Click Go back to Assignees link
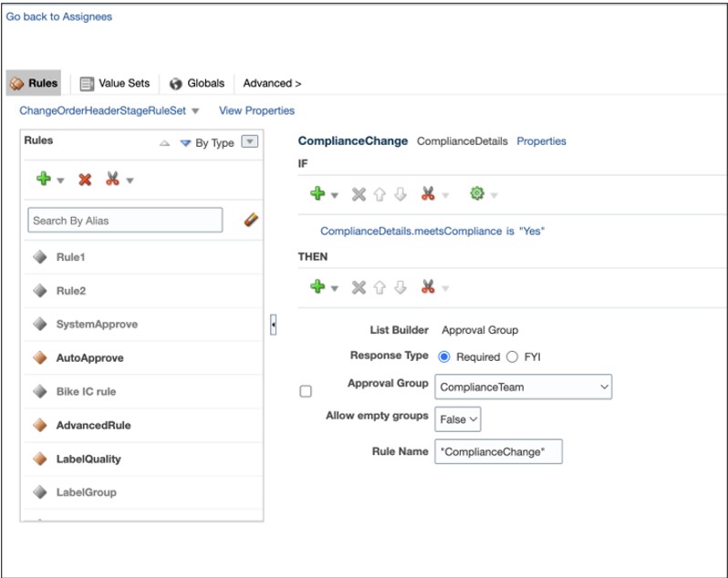The height and width of the screenshot is (578, 728). pos(59,16)
